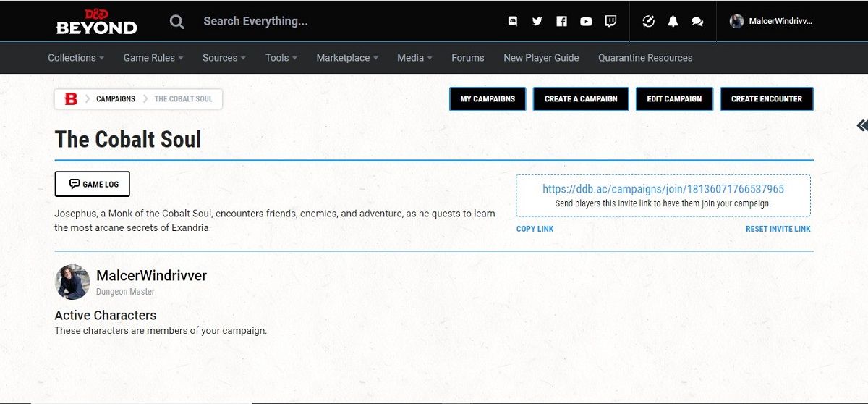Expand the Tools menu
The image size is (868, 404).
tap(281, 58)
